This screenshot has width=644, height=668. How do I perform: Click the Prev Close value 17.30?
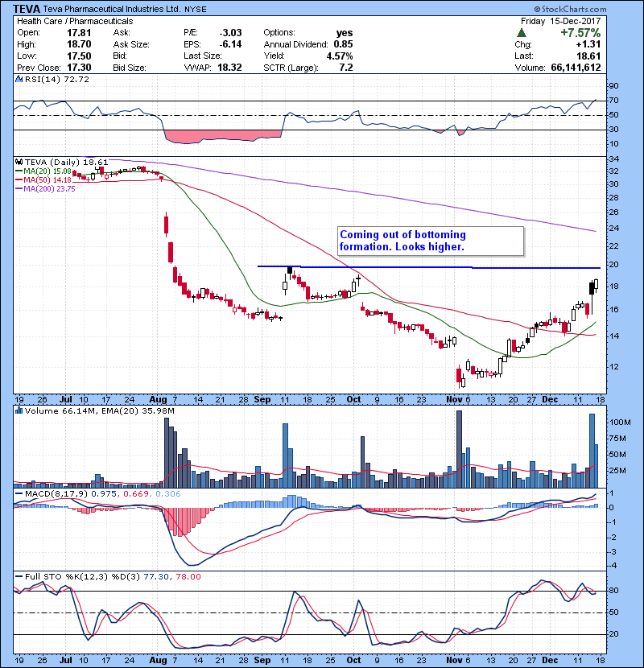tap(79, 68)
